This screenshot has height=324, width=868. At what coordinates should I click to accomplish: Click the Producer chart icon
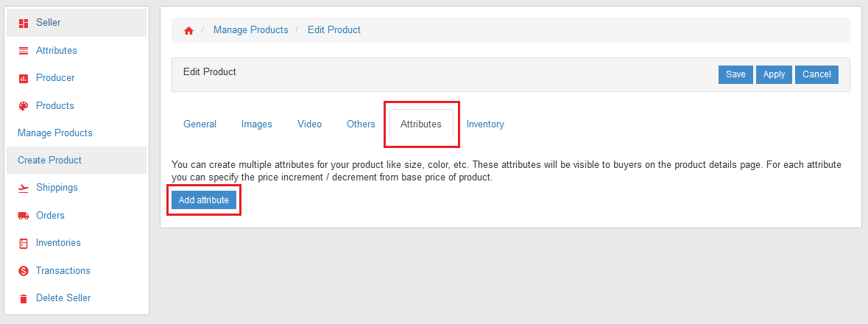coord(23,78)
